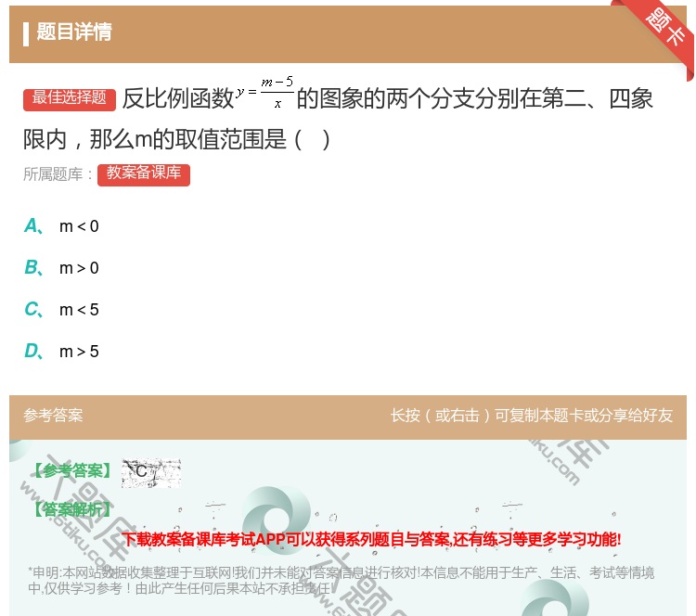Click the 【答案解析】 label
The width and height of the screenshot is (696, 616).
(71, 509)
